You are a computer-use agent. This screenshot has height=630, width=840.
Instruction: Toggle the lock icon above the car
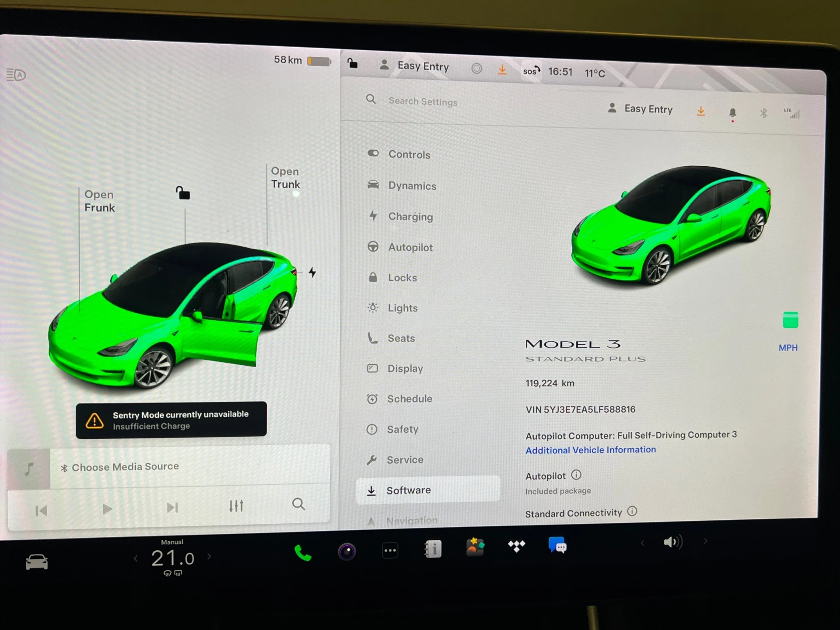(x=183, y=192)
